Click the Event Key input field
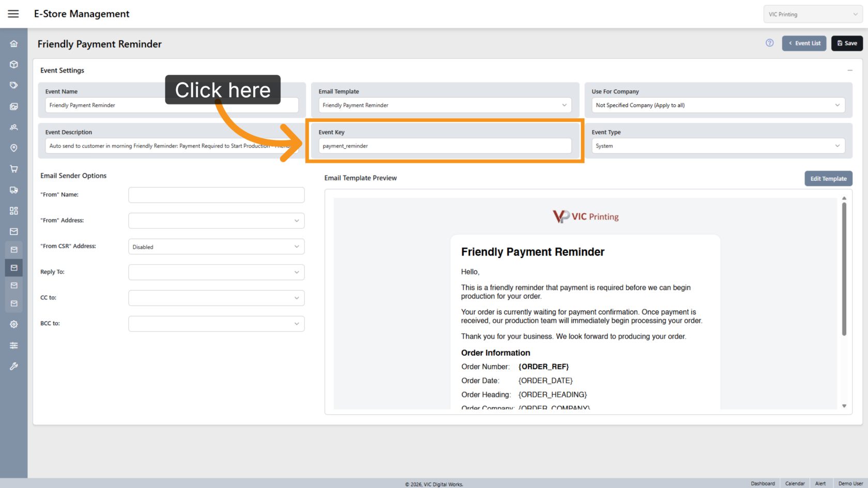Image resolution: width=868 pixels, height=488 pixels. pos(445,146)
